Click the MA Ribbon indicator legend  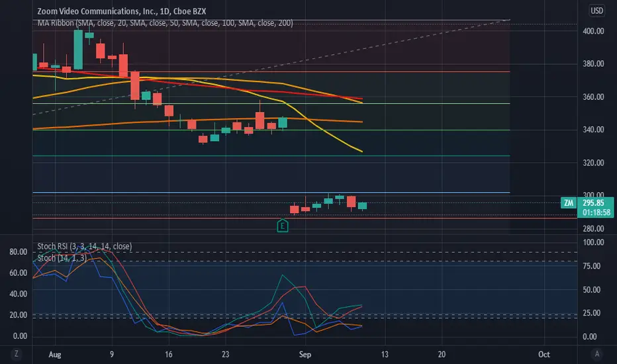point(165,23)
